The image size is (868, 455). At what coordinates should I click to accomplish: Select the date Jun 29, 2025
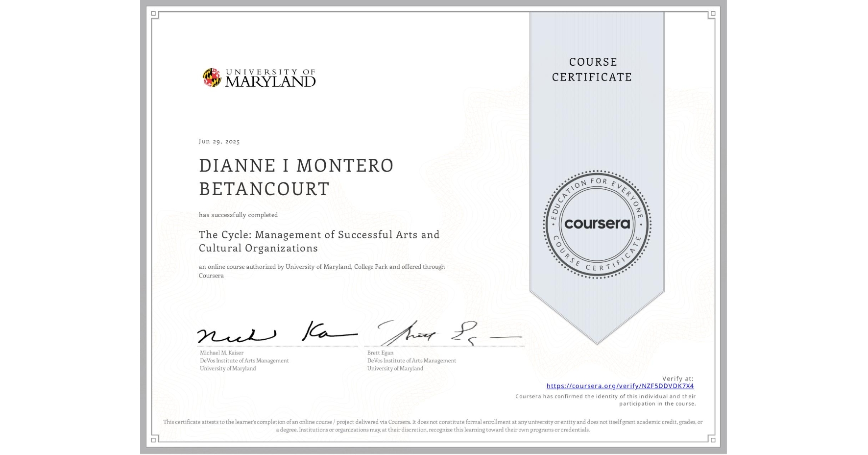tap(219, 141)
